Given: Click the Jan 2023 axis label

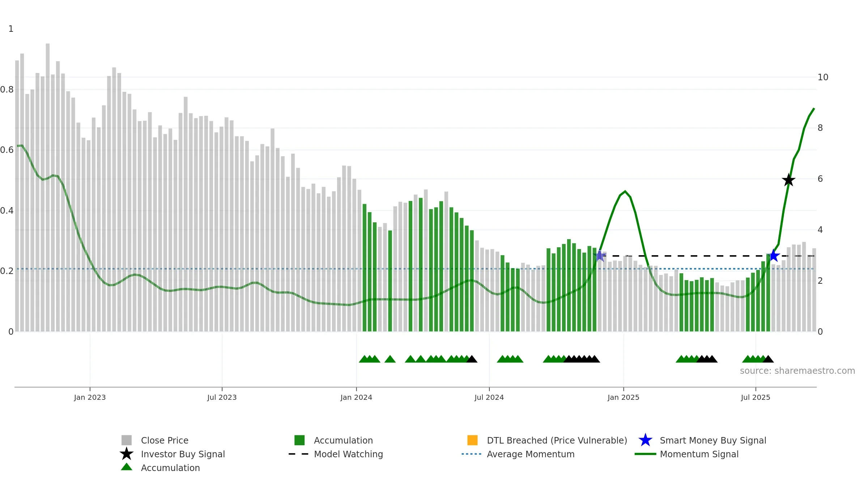Looking at the screenshot, I should pos(90,397).
